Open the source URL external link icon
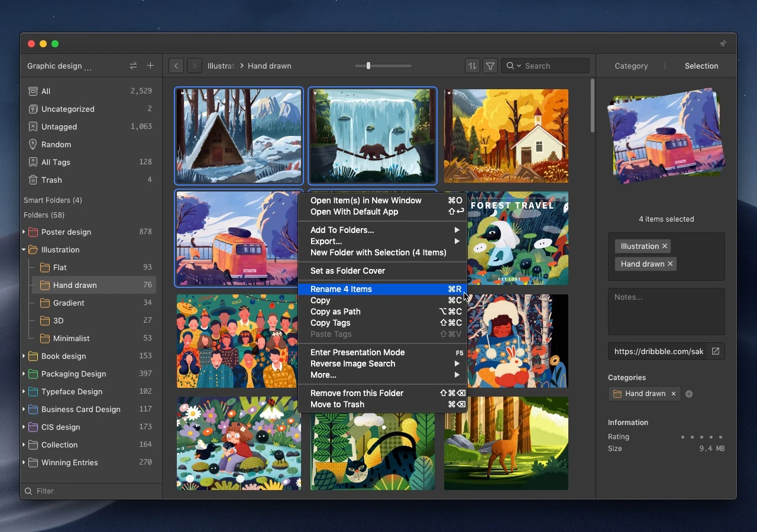Viewport: 757px width, 532px height. 716,351
